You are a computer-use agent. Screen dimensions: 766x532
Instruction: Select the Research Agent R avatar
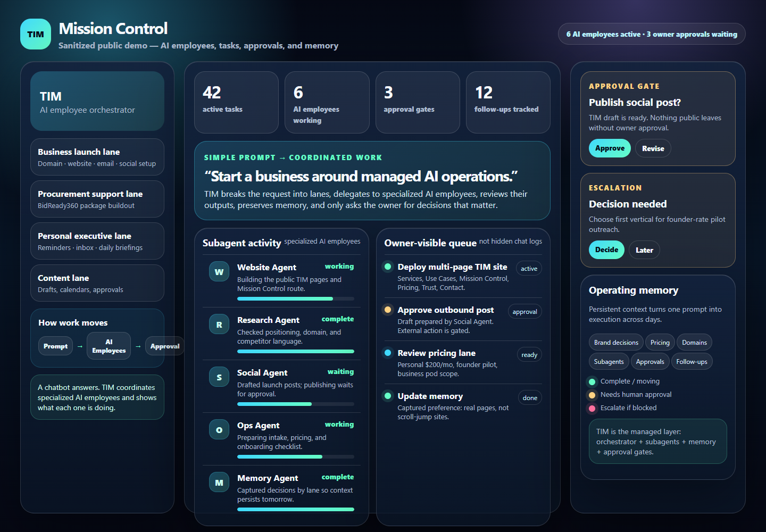click(x=219, y=325)
